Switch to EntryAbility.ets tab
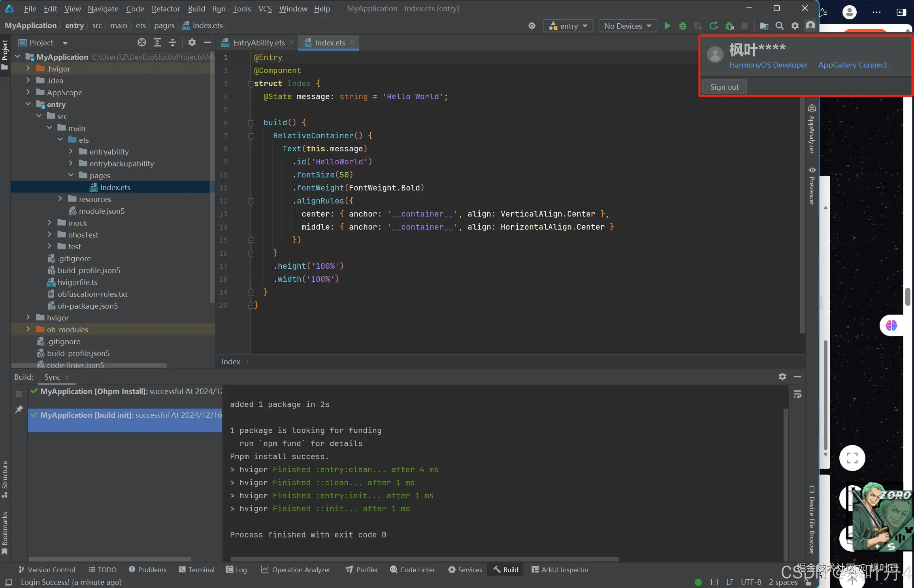The width and height of the screenshot is (914, 588). tap(258, 43)
